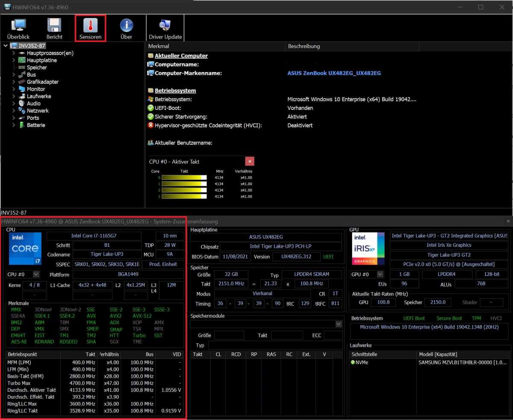This screenshot has height=420, width=513.
Task: Click the HWiNFO64 app icon in the title bar
Action: [7, 7]
